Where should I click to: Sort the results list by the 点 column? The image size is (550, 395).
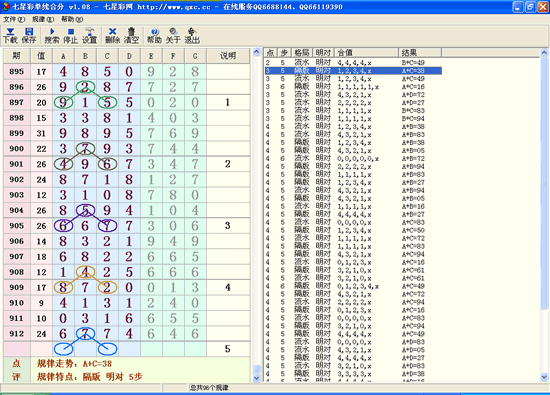coord(270,53)
